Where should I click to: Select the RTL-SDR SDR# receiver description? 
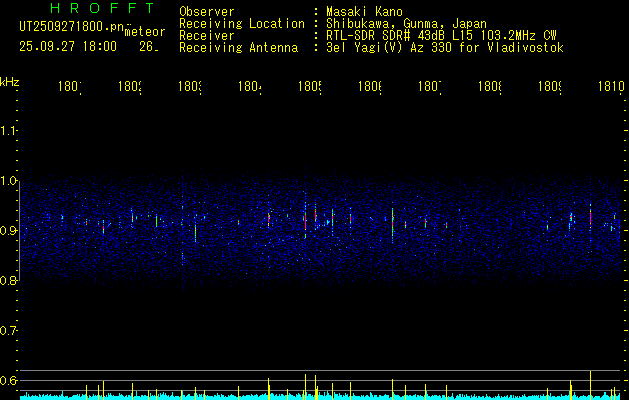tap(441, 36)
